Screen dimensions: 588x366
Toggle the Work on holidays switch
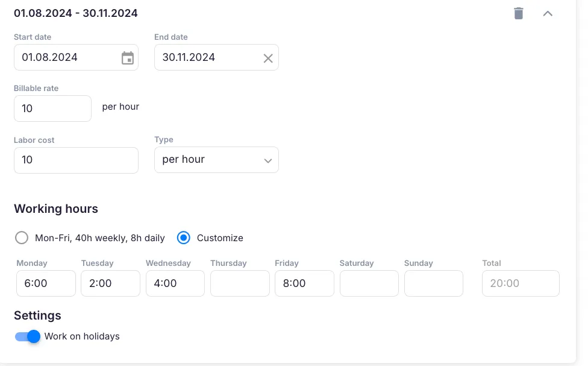click(x=28, y=336)
